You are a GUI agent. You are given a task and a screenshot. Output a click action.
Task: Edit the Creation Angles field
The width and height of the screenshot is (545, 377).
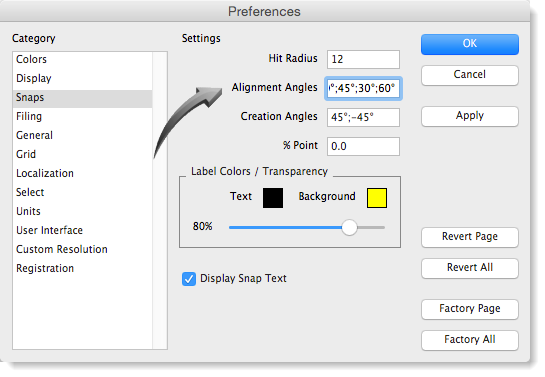click(363, 117)
